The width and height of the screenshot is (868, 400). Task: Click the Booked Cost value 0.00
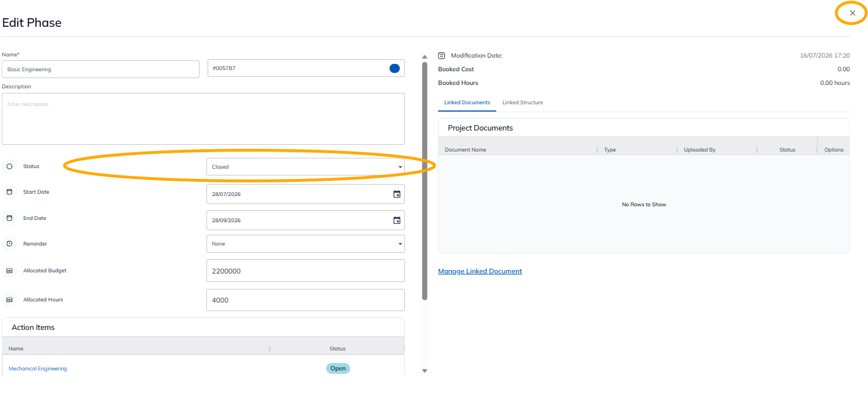843,70
